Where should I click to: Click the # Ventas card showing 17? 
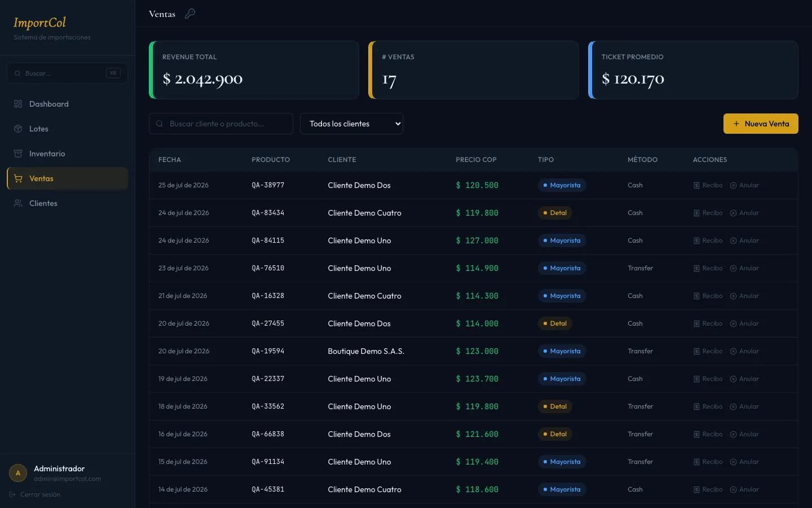(474, 70)
